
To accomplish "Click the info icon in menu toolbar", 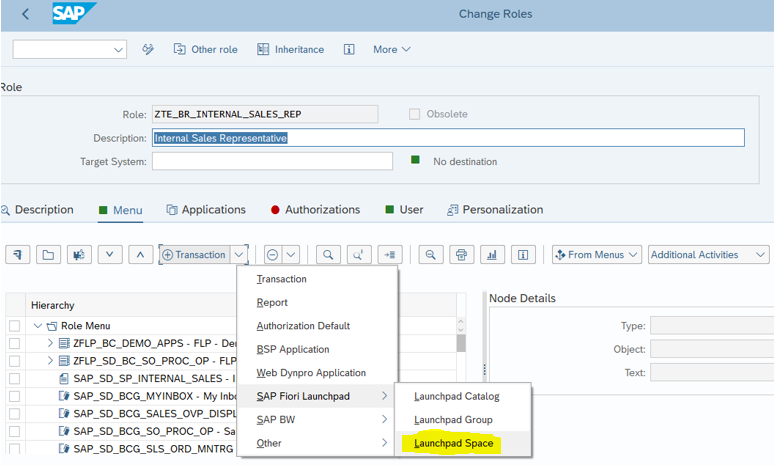I will pos(523,255).
